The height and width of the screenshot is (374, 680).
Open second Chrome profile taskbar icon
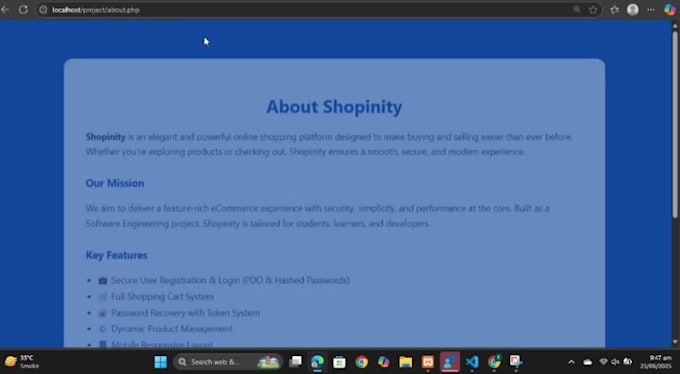click(x=494, y=362)
